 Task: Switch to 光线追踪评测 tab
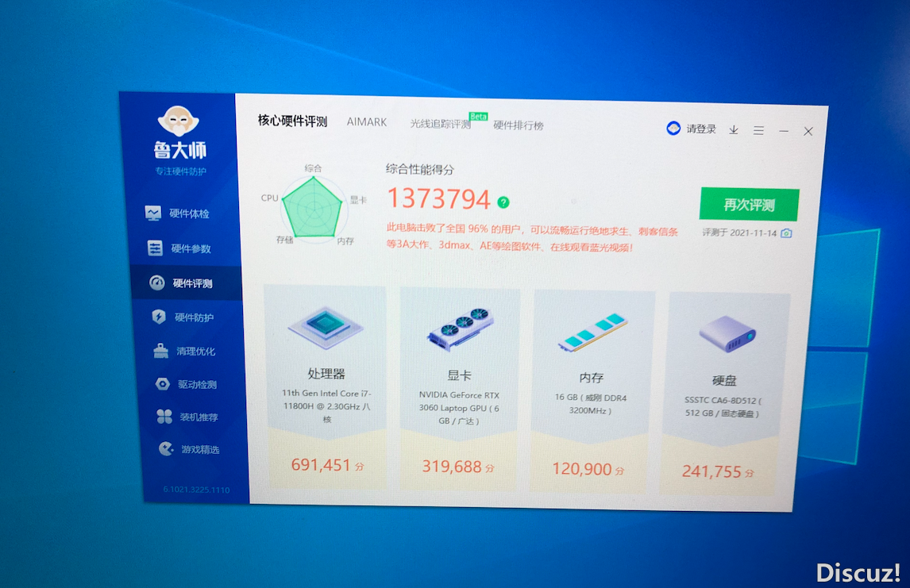pyautogui.click(x=441, y=124)
